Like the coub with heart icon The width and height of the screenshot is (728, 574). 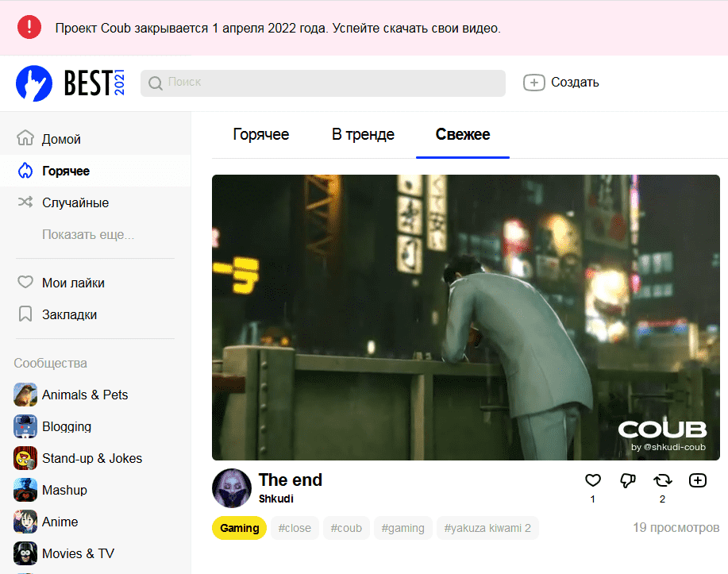[x=593, y=480]
